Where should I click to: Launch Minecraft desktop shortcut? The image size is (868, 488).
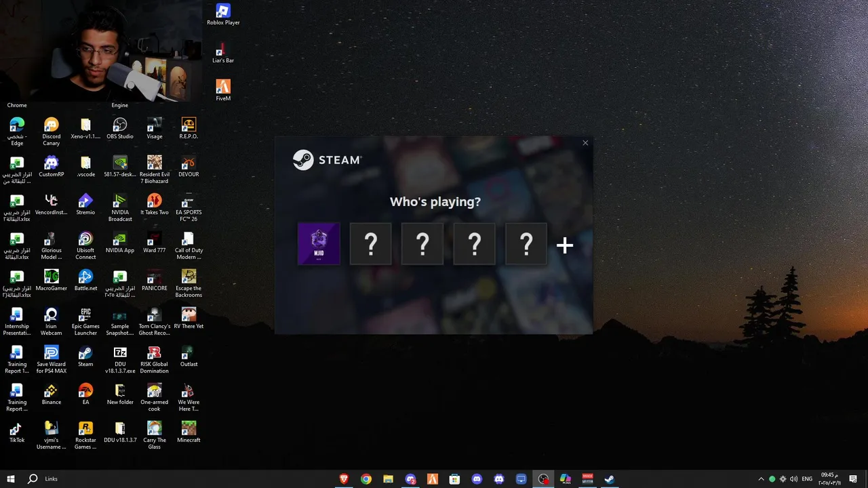189,432
